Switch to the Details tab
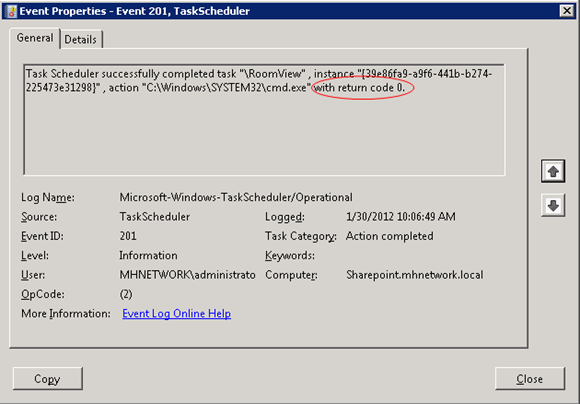This screenshot has width=580, height=404. tap(81, 39)
